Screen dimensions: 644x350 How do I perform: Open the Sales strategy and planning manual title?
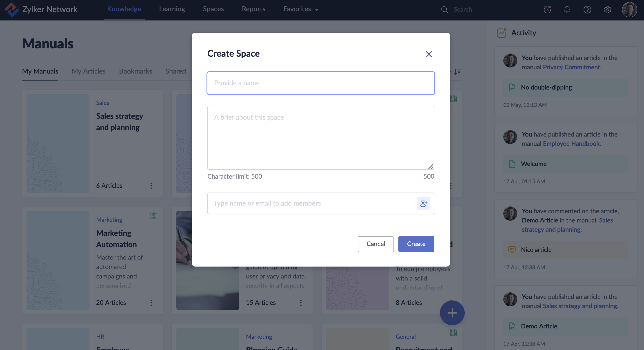120,122
